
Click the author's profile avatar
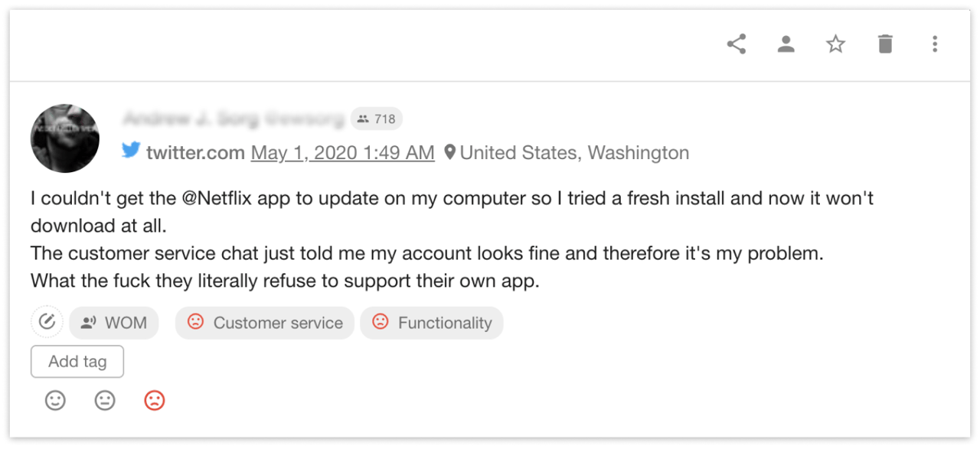tap(65, 138)
